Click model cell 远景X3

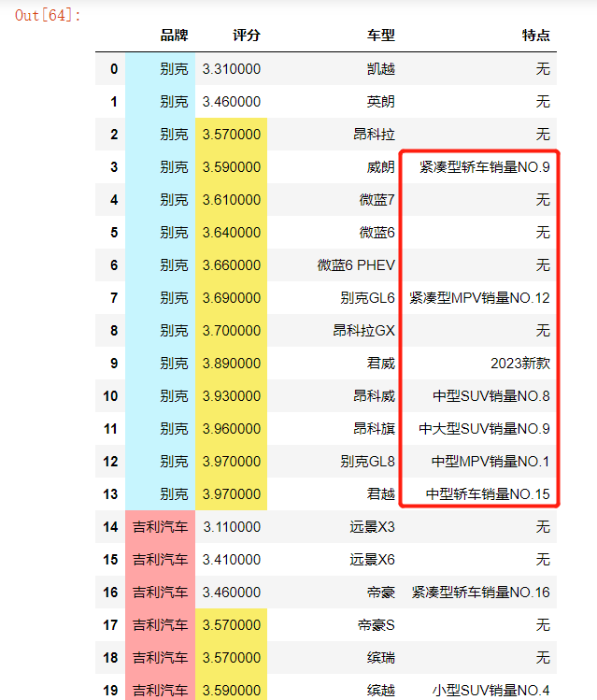point(373,527)
